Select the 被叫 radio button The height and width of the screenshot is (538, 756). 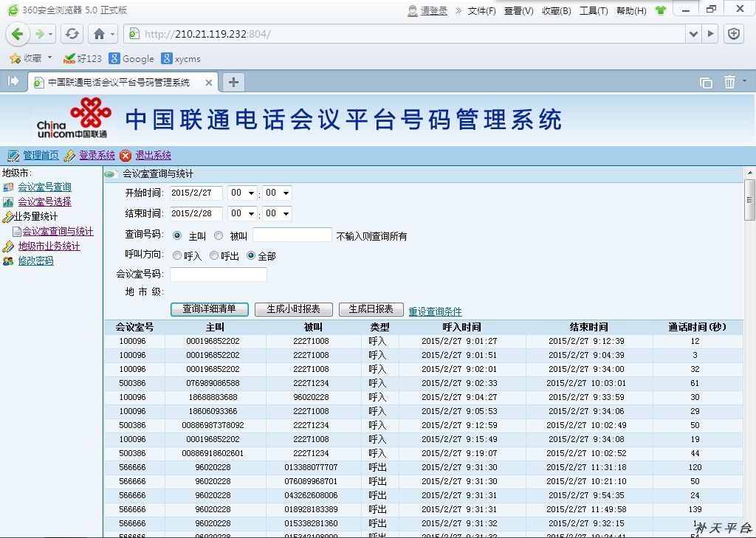pyautogui.click(x=219, y=235)
